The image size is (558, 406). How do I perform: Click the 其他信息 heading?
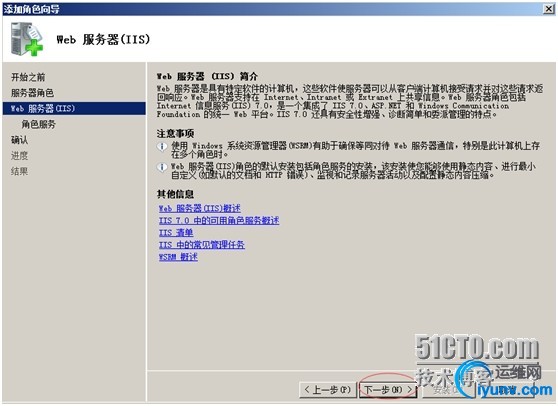coord(175,194)
